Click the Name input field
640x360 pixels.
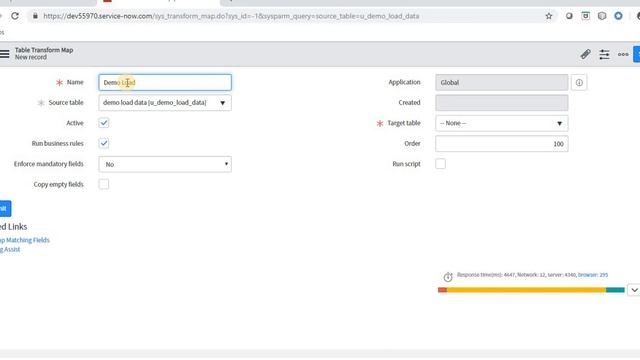click(x=165, y=82)
